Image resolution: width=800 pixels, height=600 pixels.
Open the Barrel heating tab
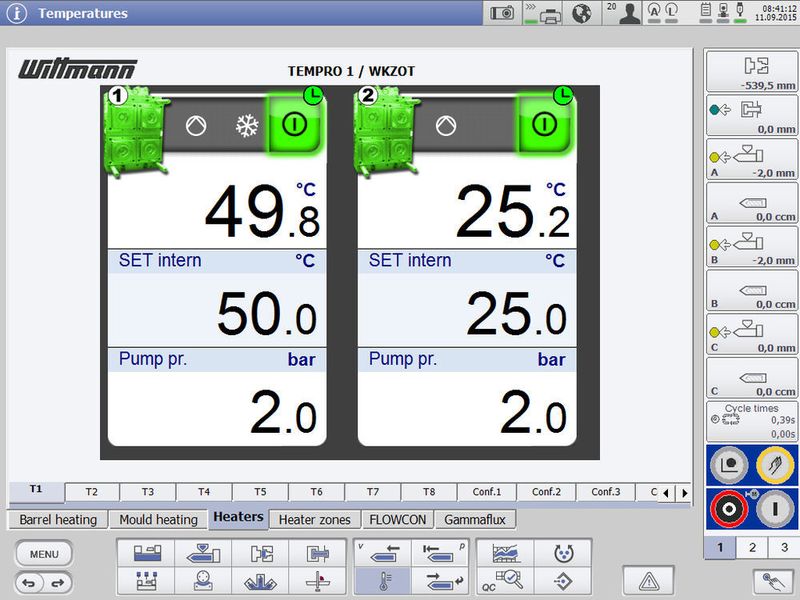(58, 520)
